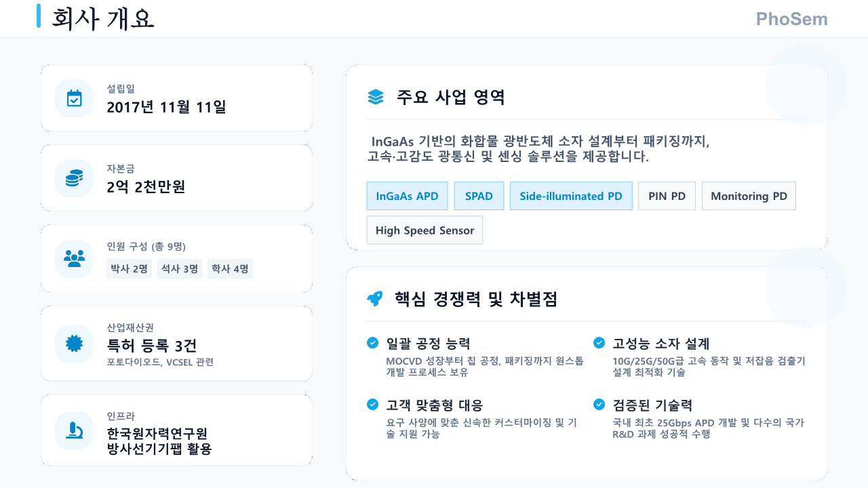Click the 박사 2명 badge

(x=129, y=269)
